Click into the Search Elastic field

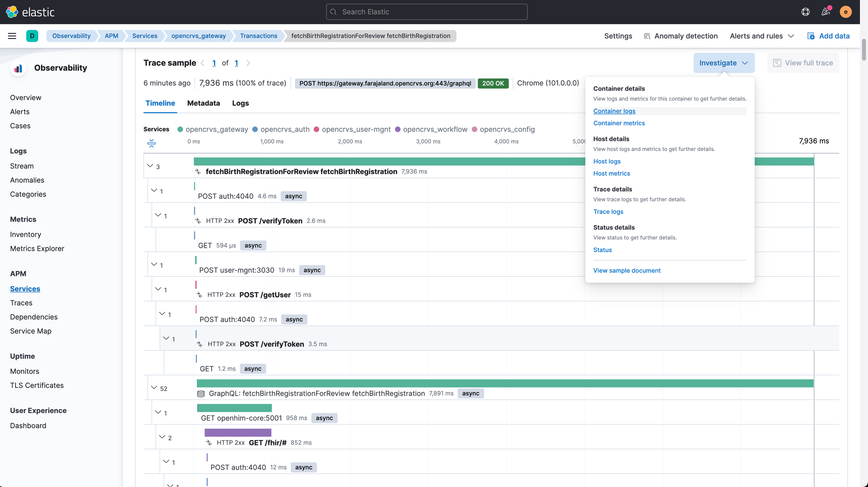426,12
